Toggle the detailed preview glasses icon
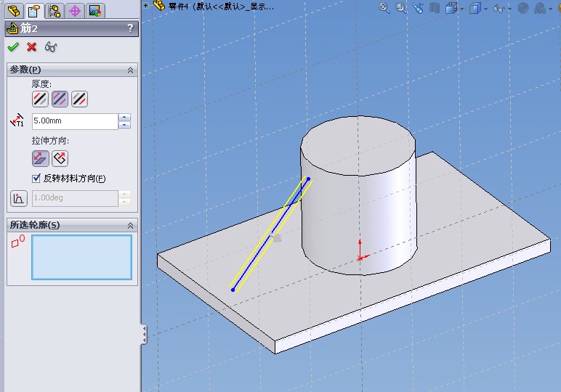Image resolution: width=561 pixels, height=392 pixels. 51,47
